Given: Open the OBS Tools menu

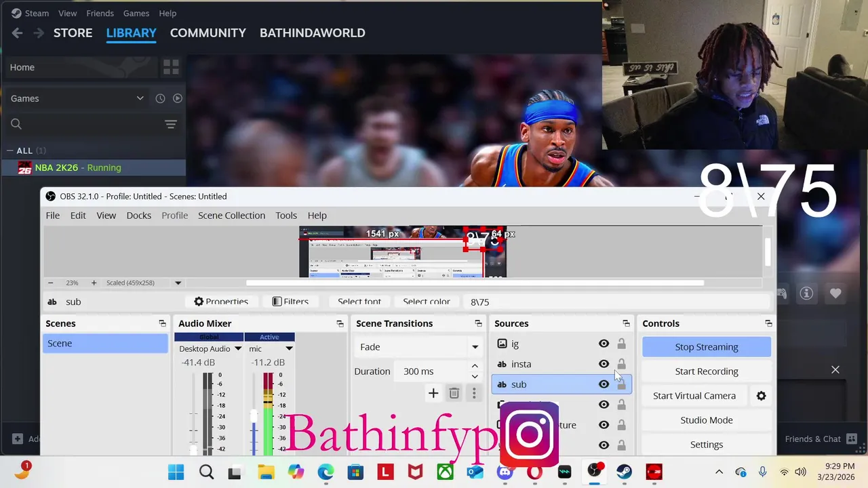Looking at the screenshot, I should [x=286, y=215].
